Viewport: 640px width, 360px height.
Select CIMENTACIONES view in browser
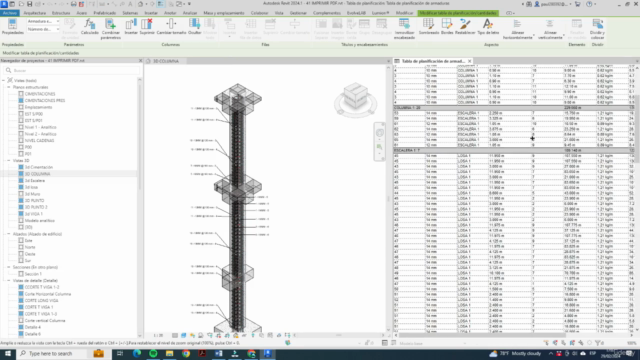[40, 94]
